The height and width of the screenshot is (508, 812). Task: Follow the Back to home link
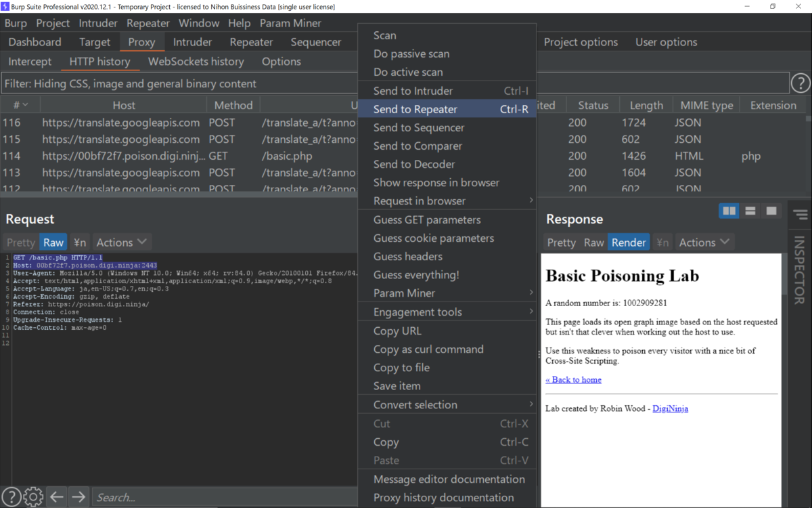click(573, 379)
